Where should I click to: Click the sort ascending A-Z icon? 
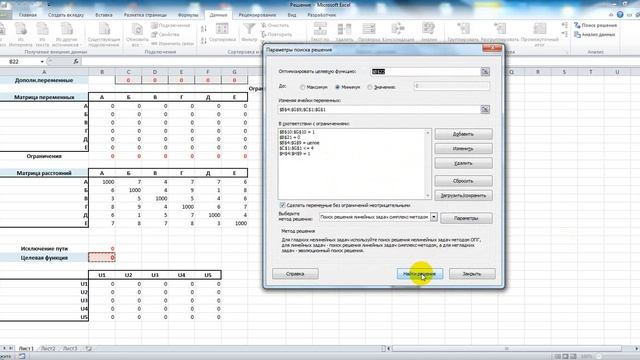tap(204, 29)
